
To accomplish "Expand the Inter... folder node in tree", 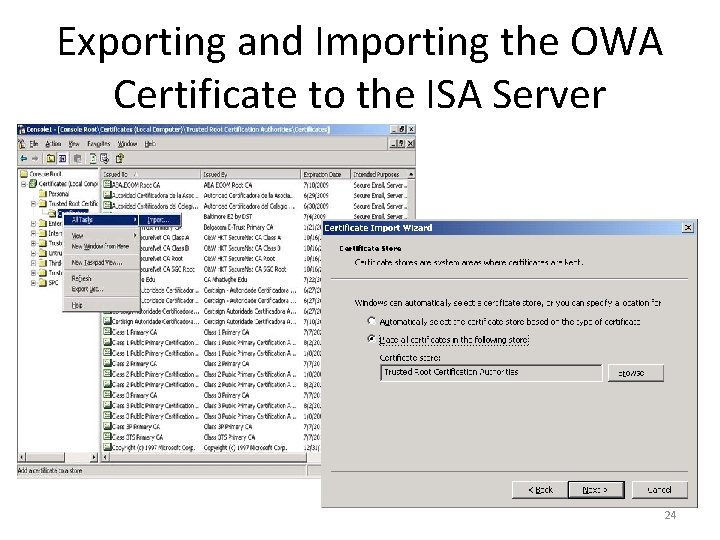I will tap(33, 233).
